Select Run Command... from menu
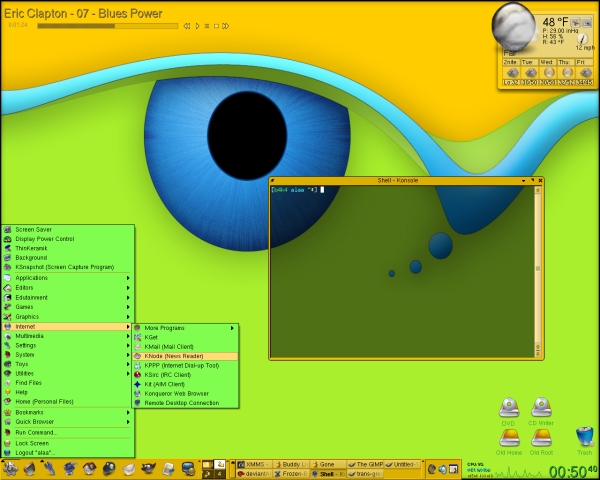This screenshot has width=600, height=480. (x=67, y=433)
